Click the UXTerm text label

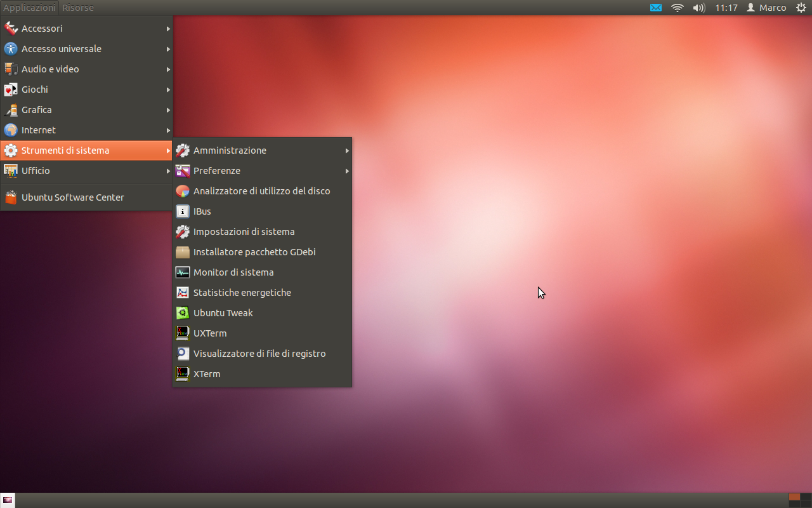pos(210,333)
